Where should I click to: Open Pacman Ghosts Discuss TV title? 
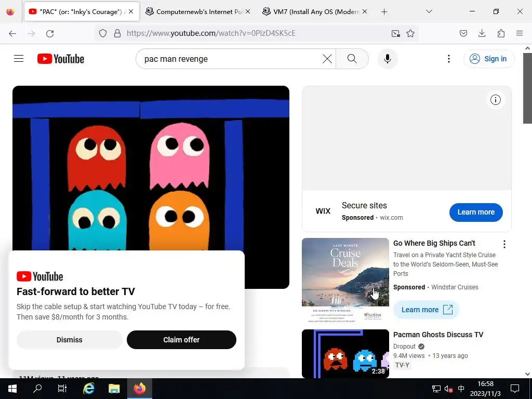pos(438,335)
